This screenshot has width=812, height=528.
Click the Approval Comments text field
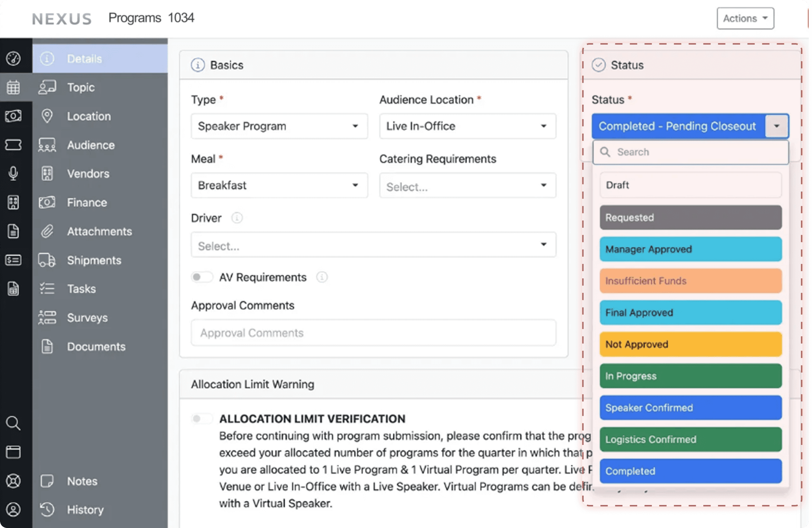pos(373,333)
